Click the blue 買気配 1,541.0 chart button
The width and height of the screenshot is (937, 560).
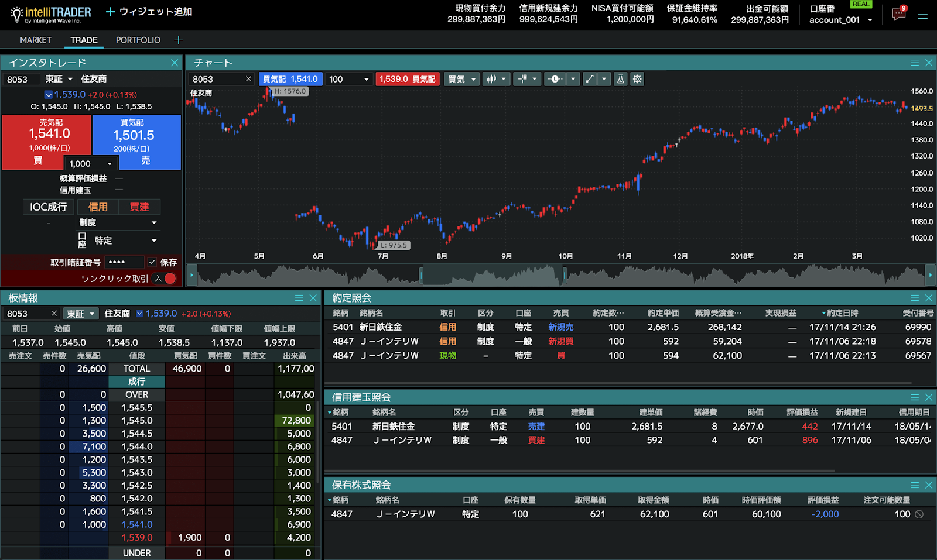pos(290,79)
